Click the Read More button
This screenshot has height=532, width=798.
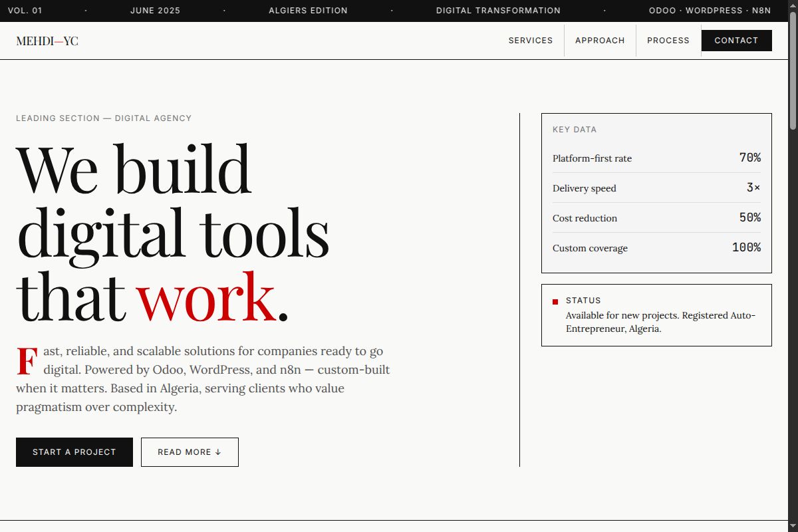click(x=190, y=452)
